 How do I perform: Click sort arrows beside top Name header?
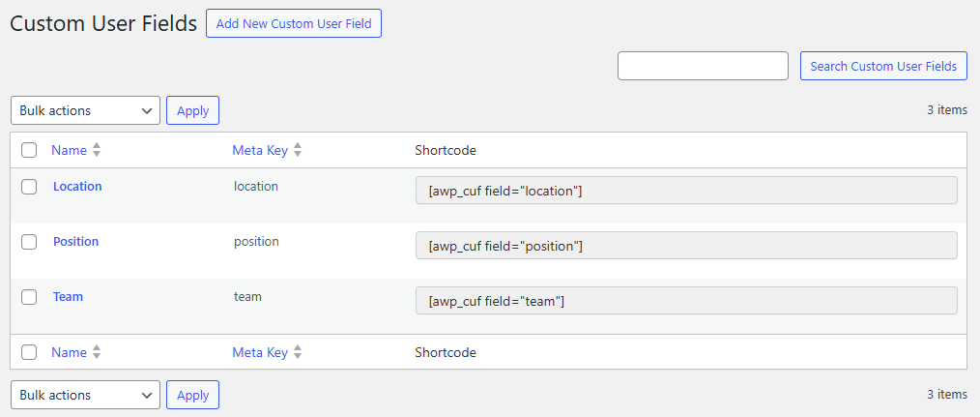97,151
